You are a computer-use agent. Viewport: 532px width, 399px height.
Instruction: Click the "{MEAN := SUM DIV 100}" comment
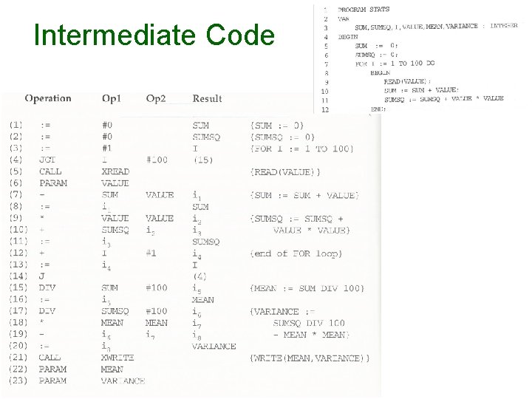[x=307, y=289]
